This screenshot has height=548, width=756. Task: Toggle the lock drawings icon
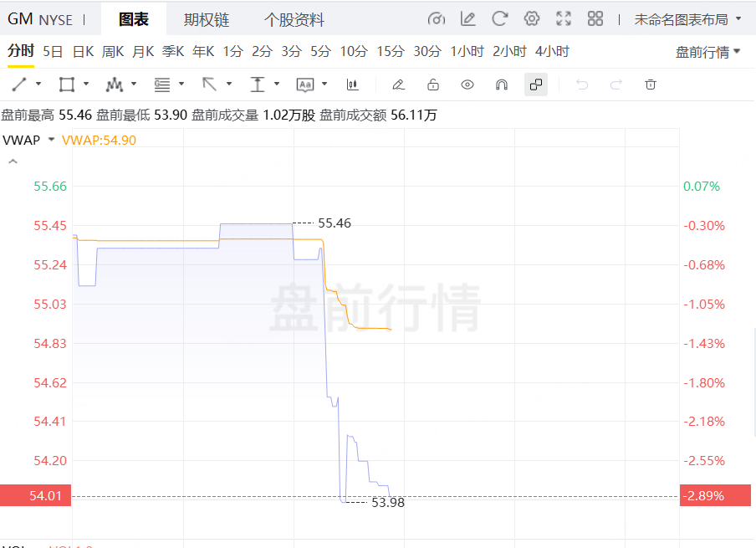click(x=433, y=85)
